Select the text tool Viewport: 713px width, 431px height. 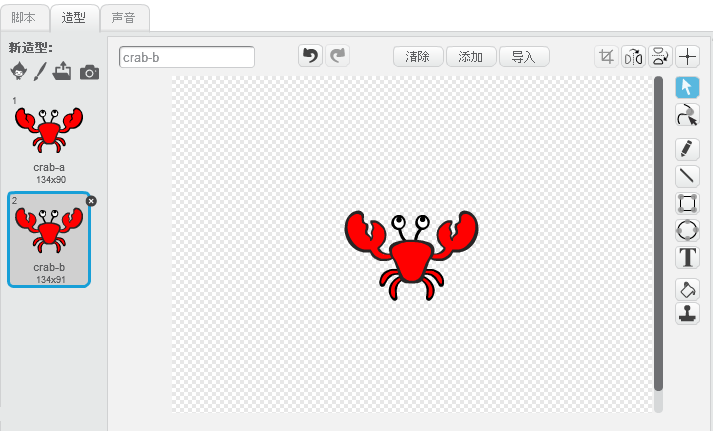[687, 257]
